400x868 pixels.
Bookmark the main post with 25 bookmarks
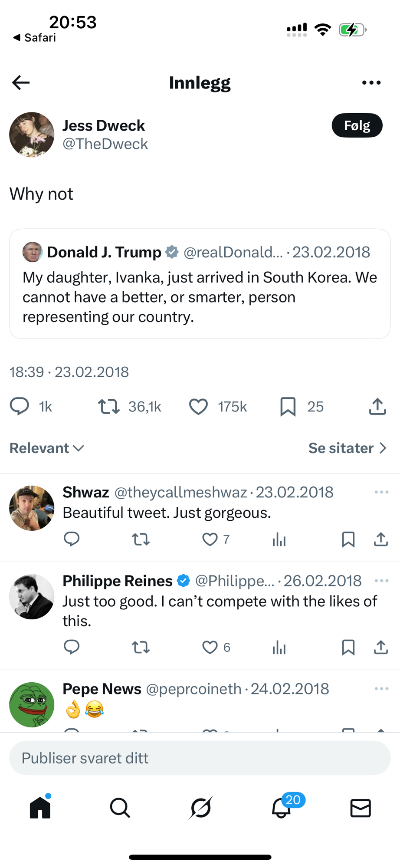pos(288,407)
